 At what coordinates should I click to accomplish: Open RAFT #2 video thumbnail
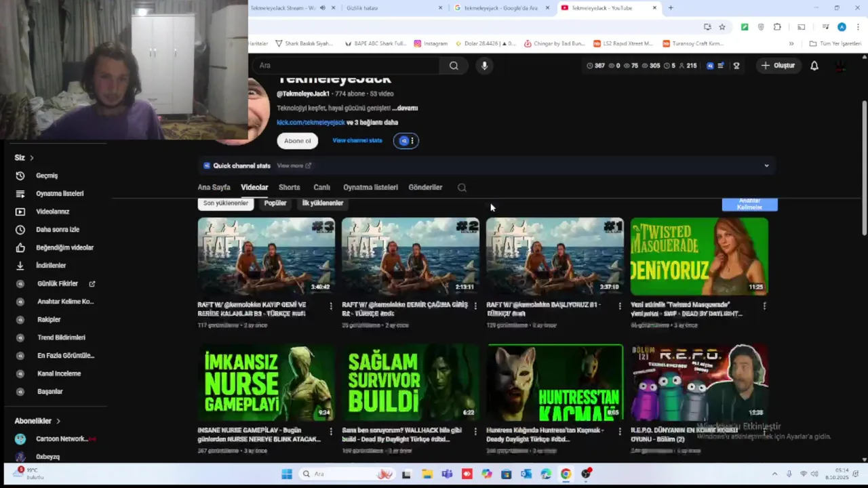coord(410,256)
